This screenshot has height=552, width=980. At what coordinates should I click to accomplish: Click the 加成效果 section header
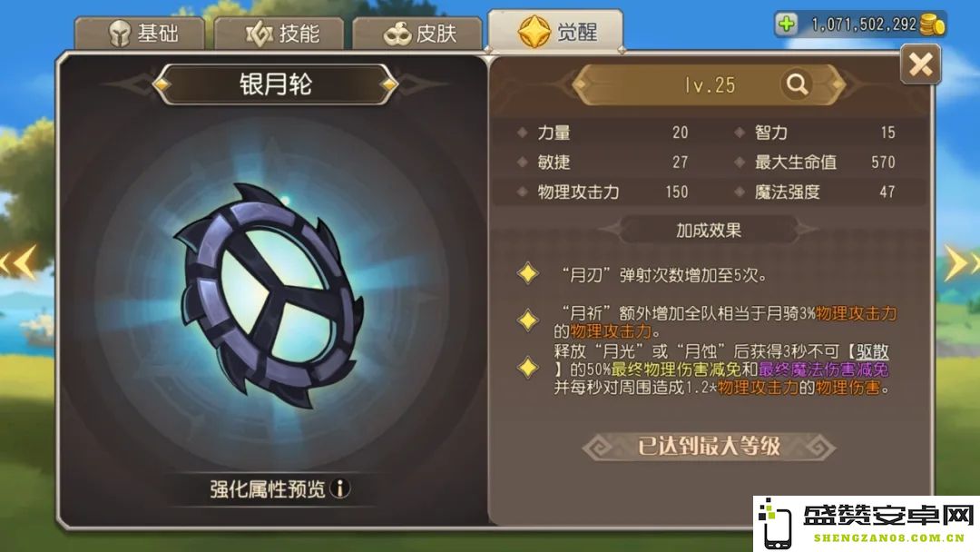click(x=709, y=230)
